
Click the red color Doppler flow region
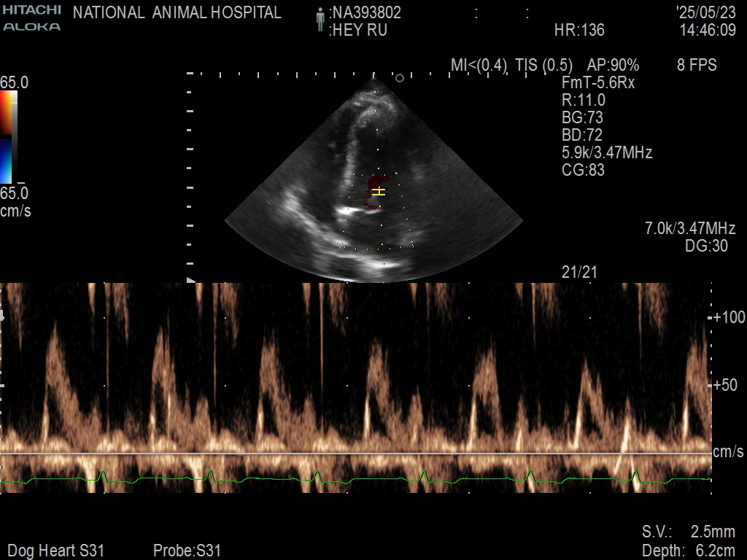377,180
